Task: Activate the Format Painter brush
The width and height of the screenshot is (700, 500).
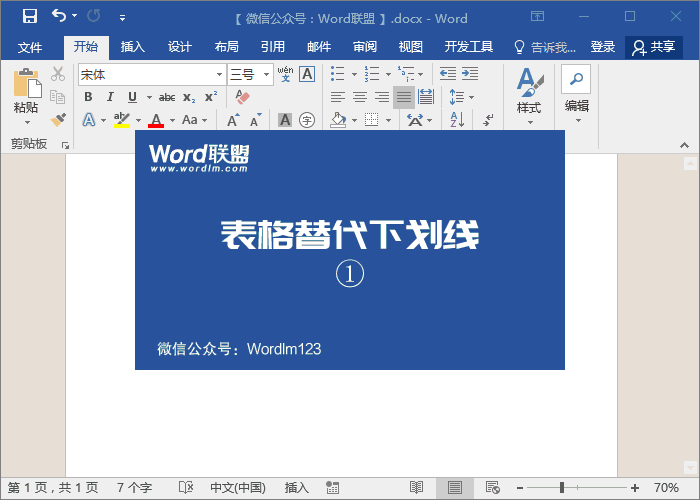Action: point(58,120)
